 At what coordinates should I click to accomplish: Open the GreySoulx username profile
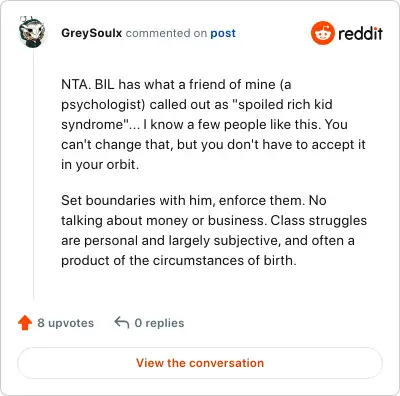92,33
